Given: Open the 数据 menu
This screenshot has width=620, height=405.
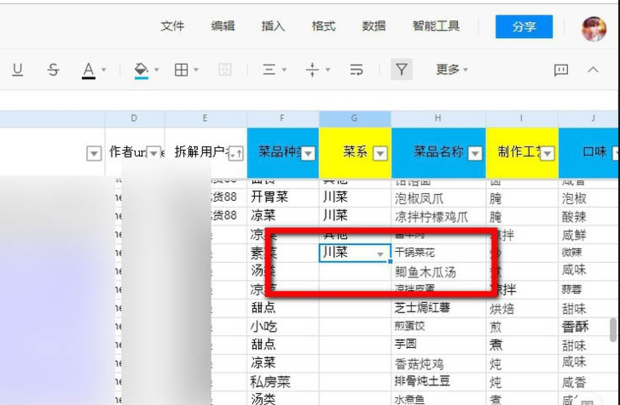Looking at the screenshot, I should (374, 26).
